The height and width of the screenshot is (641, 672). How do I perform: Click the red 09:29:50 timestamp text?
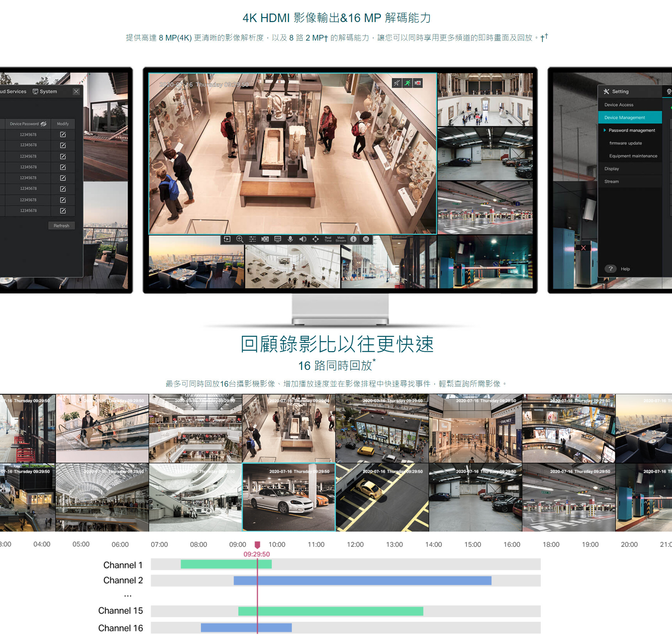pyautogui.click(x=257, y=554)
